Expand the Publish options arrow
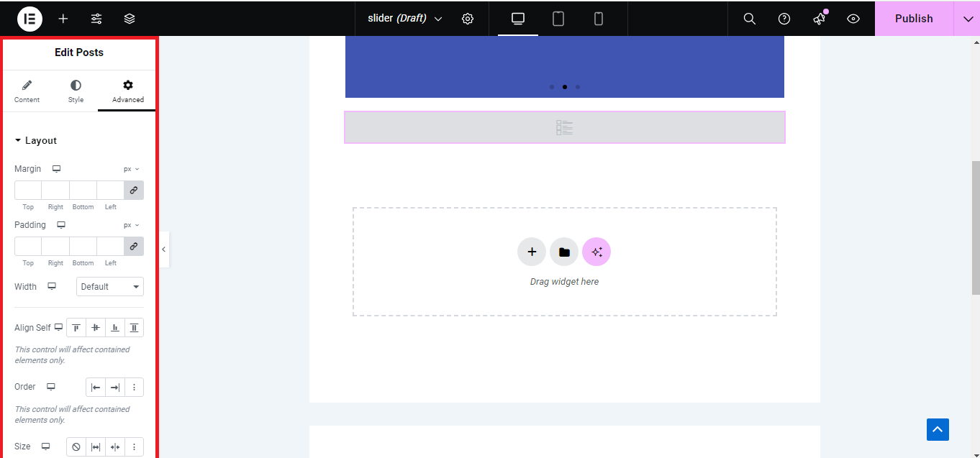The width and height of the screenshot is (980, 458). click(967, 19)
